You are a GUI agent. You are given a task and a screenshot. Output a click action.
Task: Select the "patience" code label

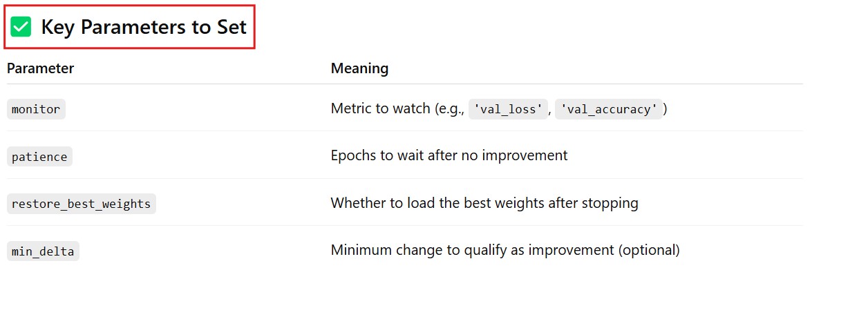pos(39,157)
